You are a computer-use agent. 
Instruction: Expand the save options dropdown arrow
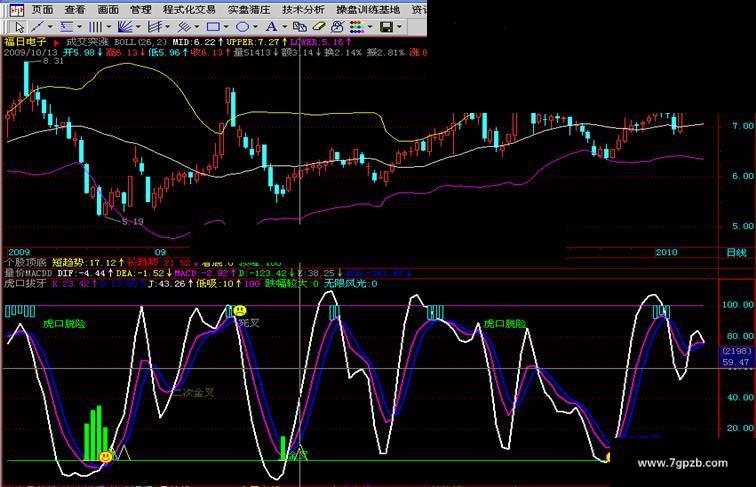pyautogui.click(x=399, y=27)
